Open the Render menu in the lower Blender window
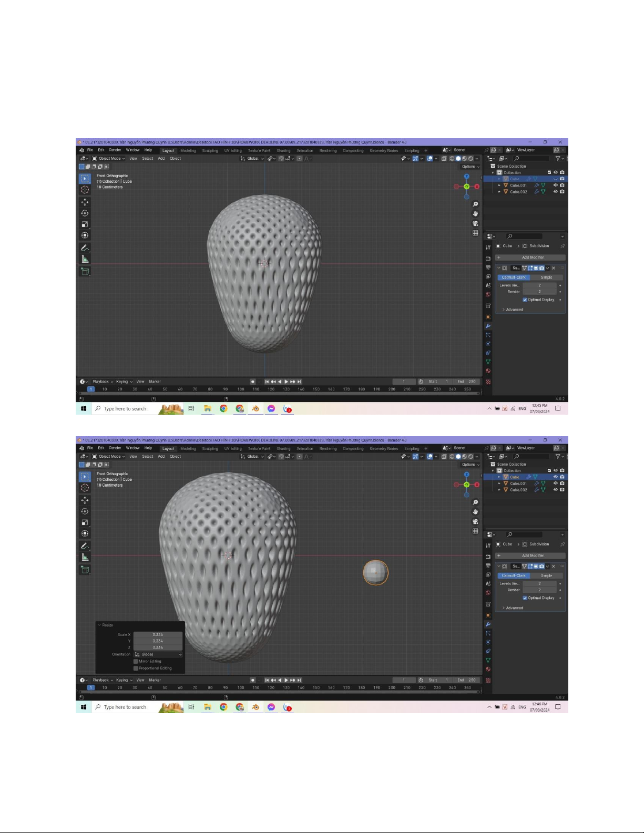Screen dimensions: 644x833 pos(115,448)
